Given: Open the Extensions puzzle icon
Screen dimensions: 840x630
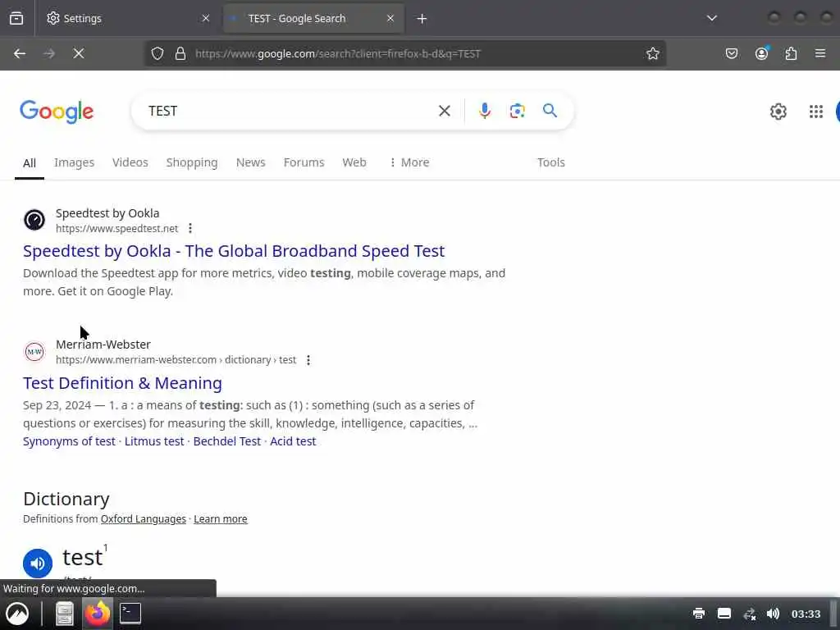Looking at the screenshot, I should [792, 53].
